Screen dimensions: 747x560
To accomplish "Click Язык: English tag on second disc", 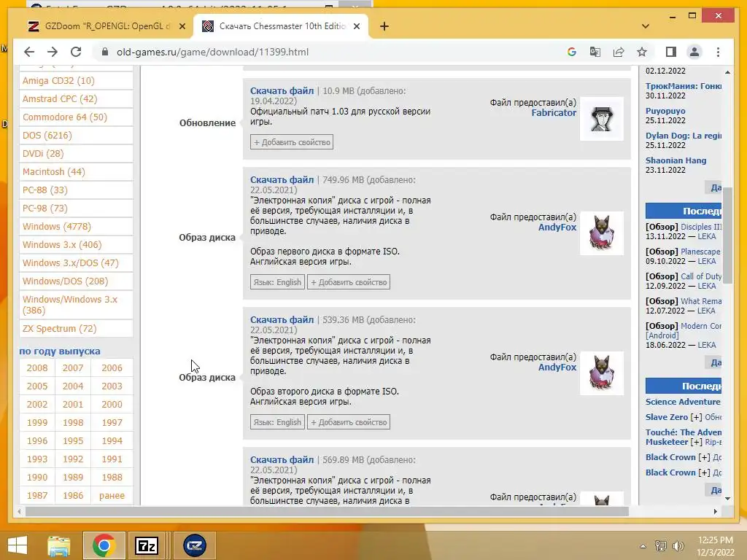I will 277,422.
